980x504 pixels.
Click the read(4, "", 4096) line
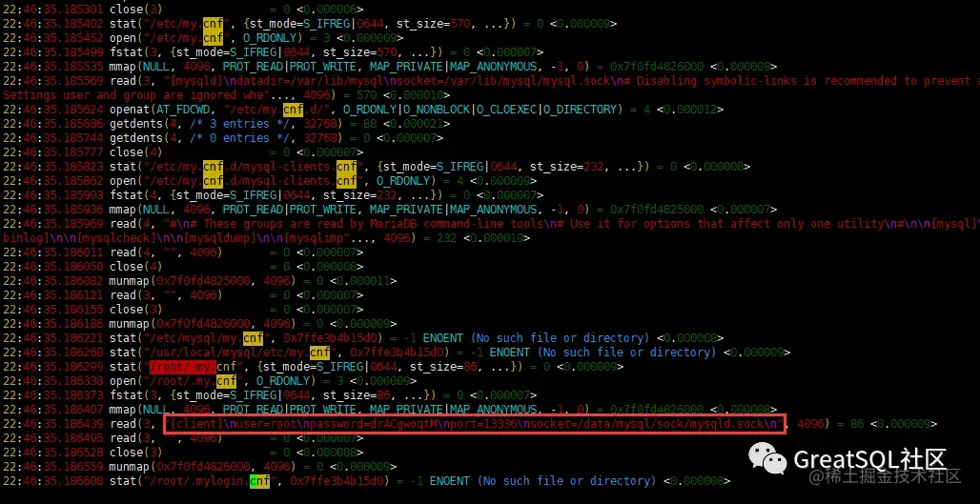[x=182, y=252]
